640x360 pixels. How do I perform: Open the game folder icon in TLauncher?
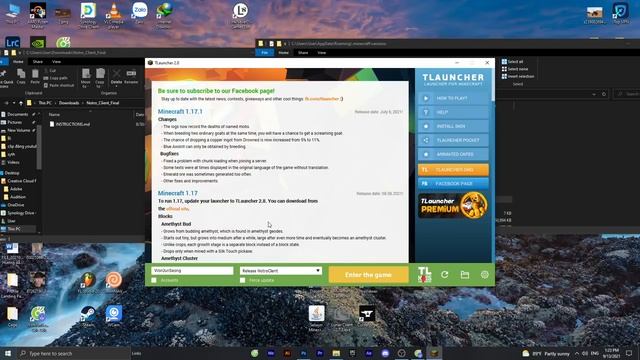pyautogui.click(x=464, y=275)
